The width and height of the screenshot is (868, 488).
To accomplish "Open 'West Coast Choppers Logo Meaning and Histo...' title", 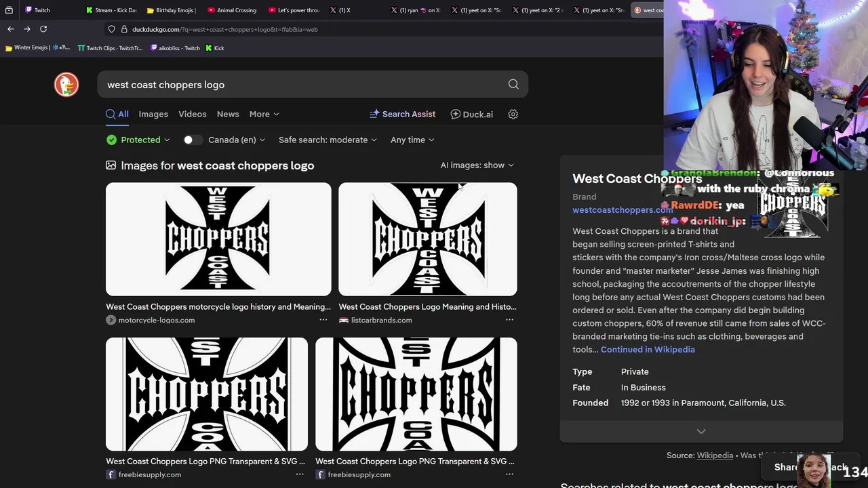I will tap(427, 307).
